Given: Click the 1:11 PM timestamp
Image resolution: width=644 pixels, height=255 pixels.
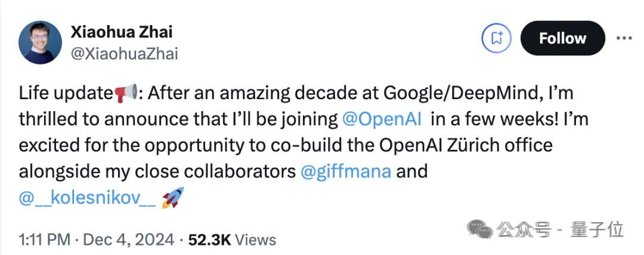Looking at the screenshot, I should pyautogui.click(x=44, y=239).
